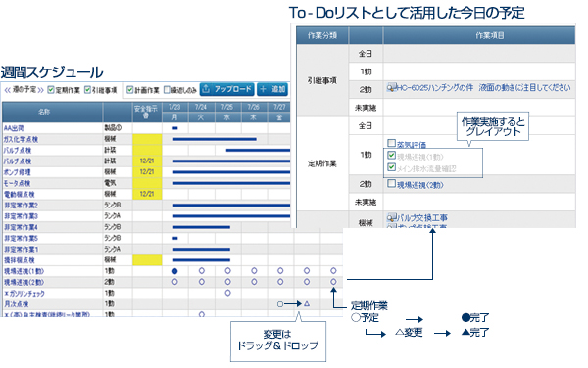
Task: Open the 非定常作業4 schedule entry
Action: (21, 227)
